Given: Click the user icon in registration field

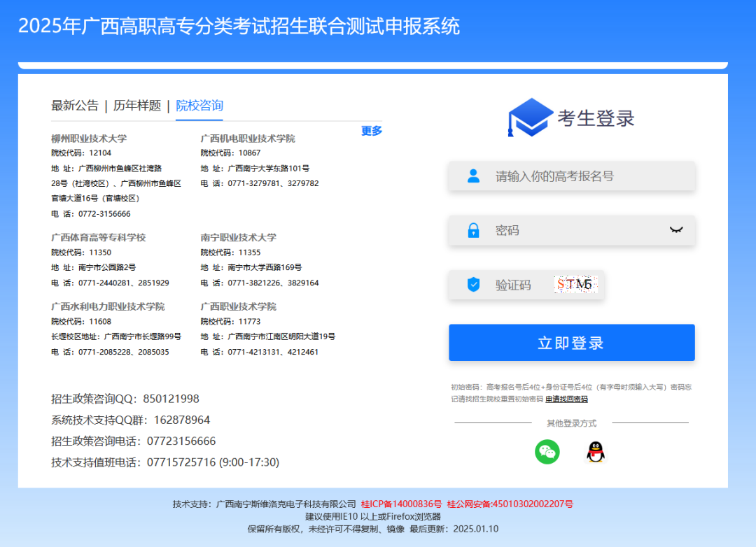Looking at the screenshot, I should 474,176.
